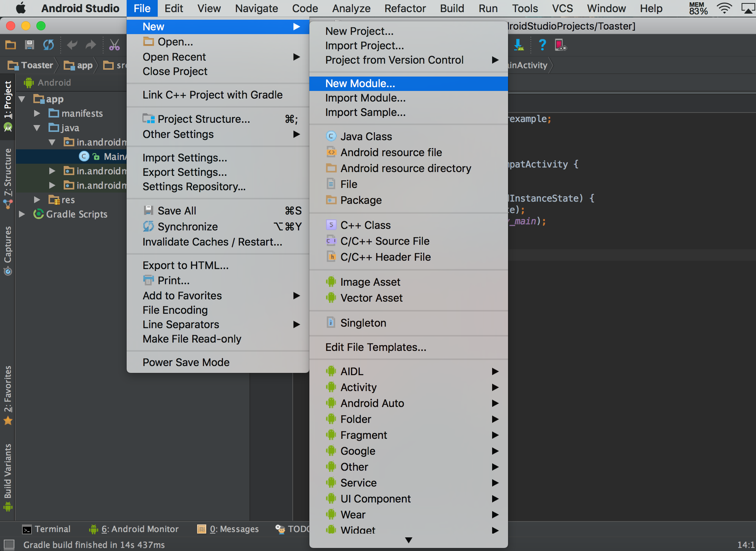Select New Module from the submenu
This screenshot has height=551, width=756.
point(359,83)
